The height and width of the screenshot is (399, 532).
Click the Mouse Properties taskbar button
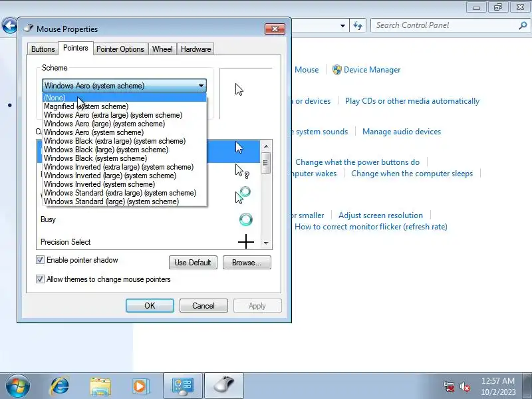tap(224, 386)
